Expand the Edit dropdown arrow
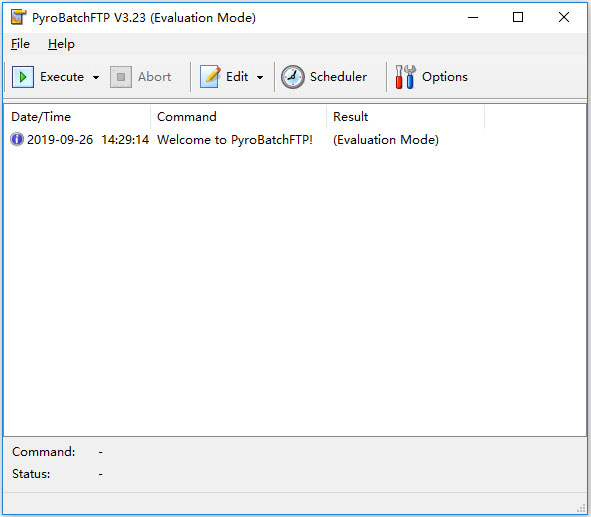 tap(260, 77)
